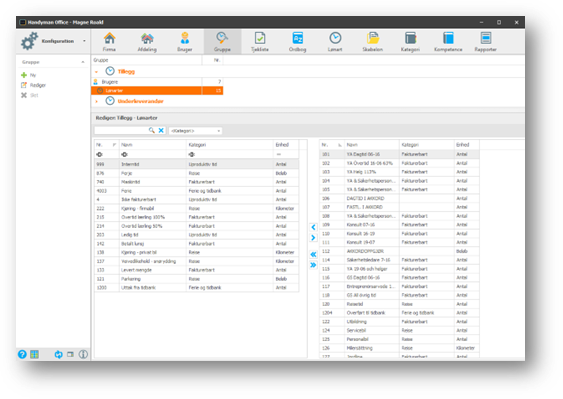Select row 203 Ledig tid
The height and width of the screenshot is (399, 563).
tap(196, 235)
